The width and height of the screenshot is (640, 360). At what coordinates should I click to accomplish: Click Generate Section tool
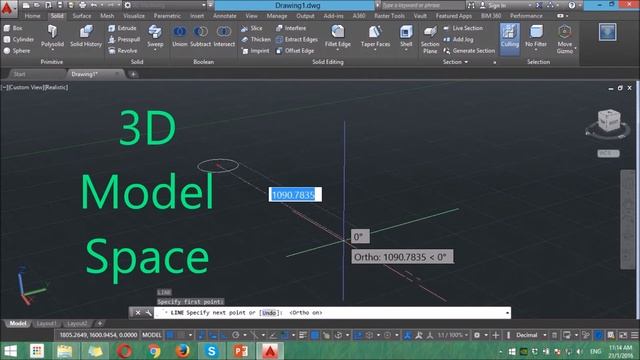pyautogui.click(x=469, y=51)
